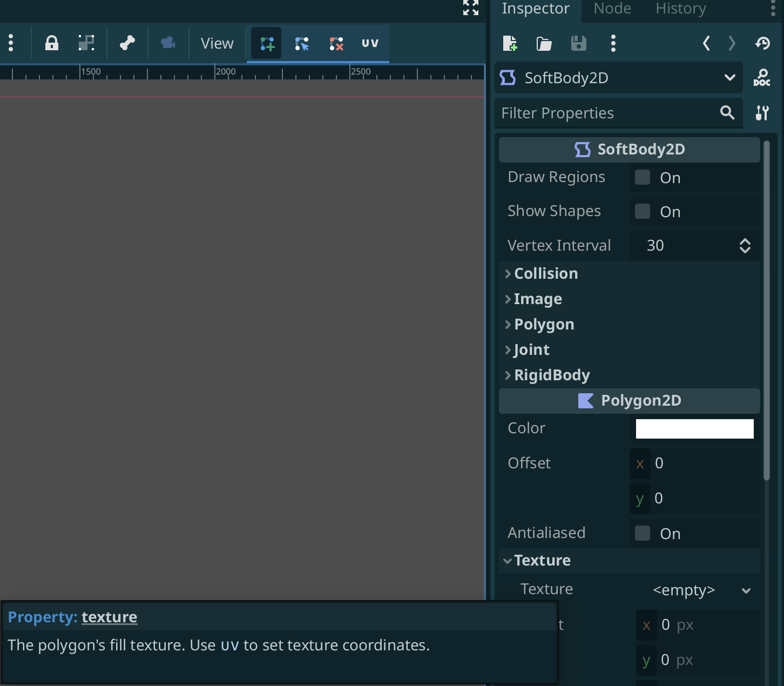Toggle distraction free mode expand icon

pyautogui.click(x=471, y=8)
